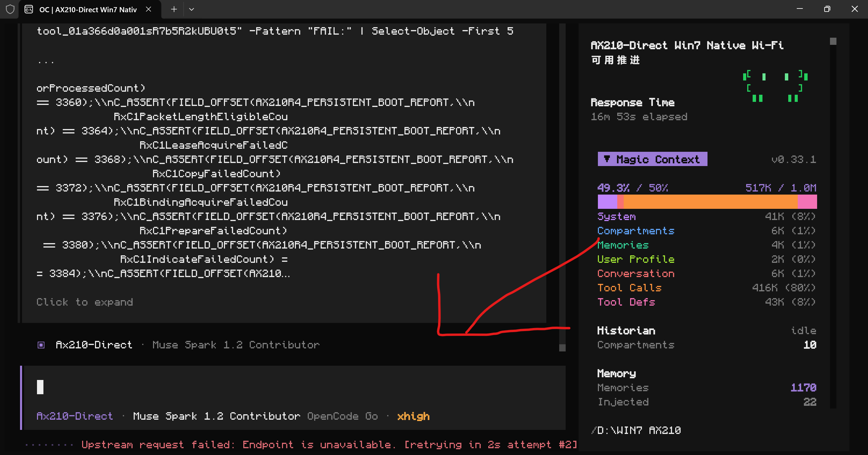Click the Response Time heading
Screen dimensions: 868x455
(x=633, y=102)
